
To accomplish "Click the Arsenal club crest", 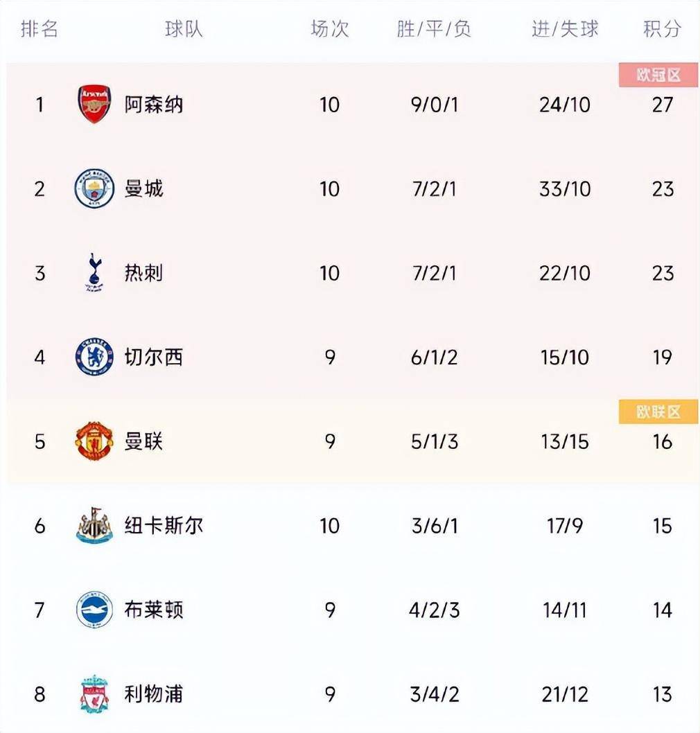I will click(94, 104).
